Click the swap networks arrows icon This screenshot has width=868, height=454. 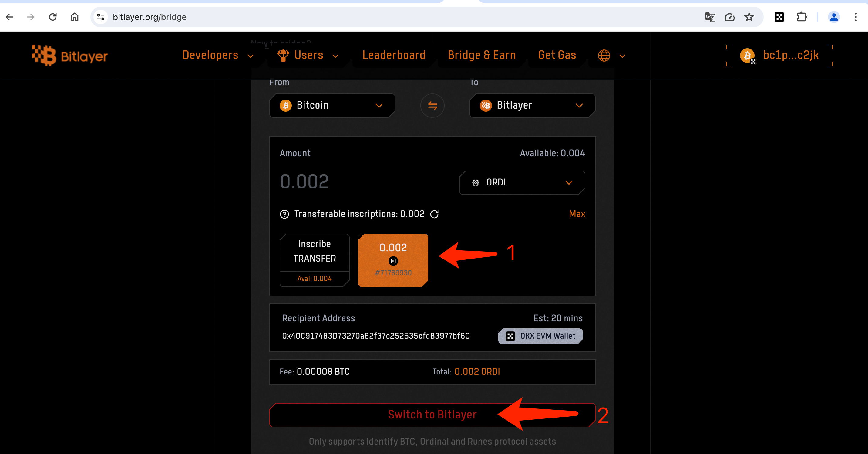tap(432, 106)
